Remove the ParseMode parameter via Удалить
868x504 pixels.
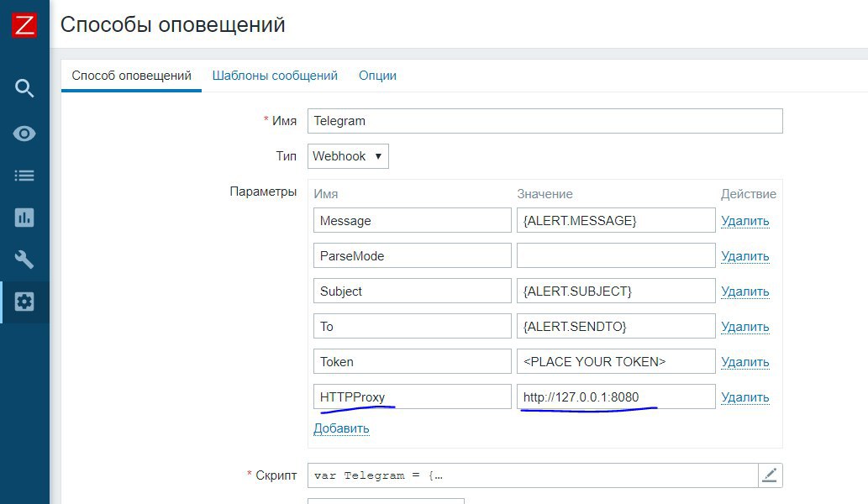[x=745, y=256]
